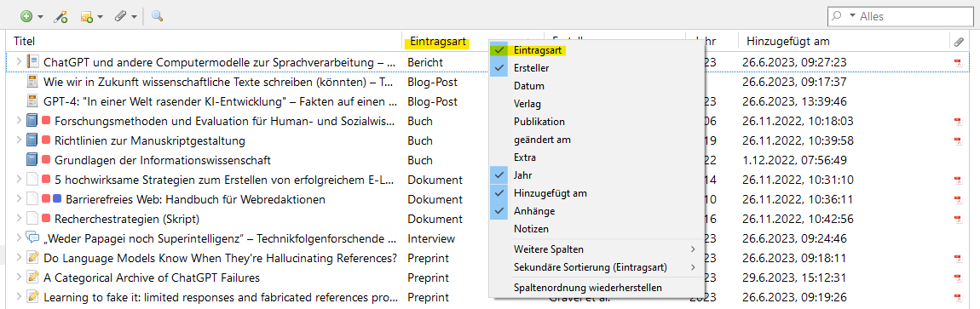Click the Add Item by Identifier wand icon
980x309 pixels.
[61, 17]
